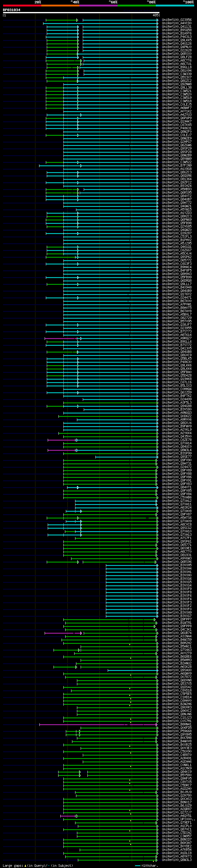Select label UniRef100_A9V6W3
Screen dimensions: 197x868
(176, 559)
